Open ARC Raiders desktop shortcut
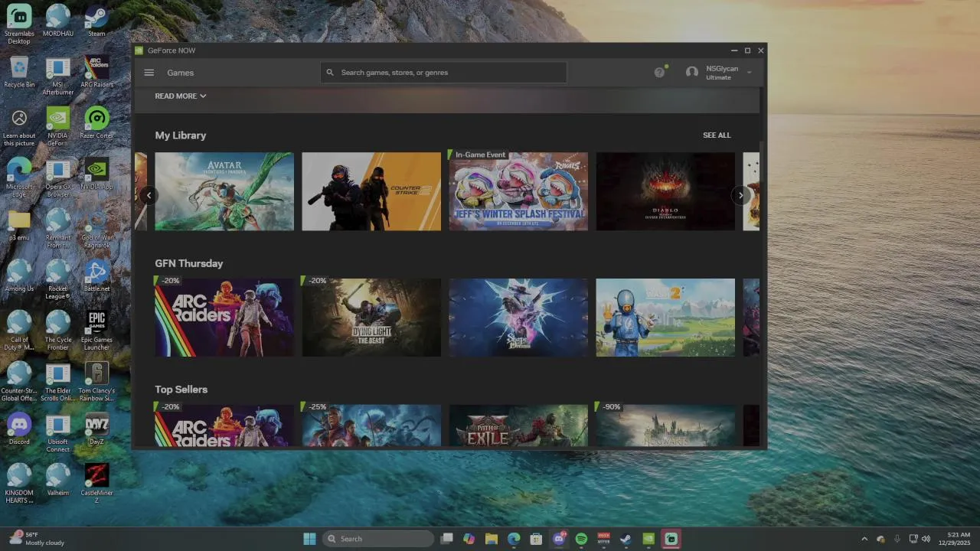Screen dimensions: 980x551 pos(96,72)
